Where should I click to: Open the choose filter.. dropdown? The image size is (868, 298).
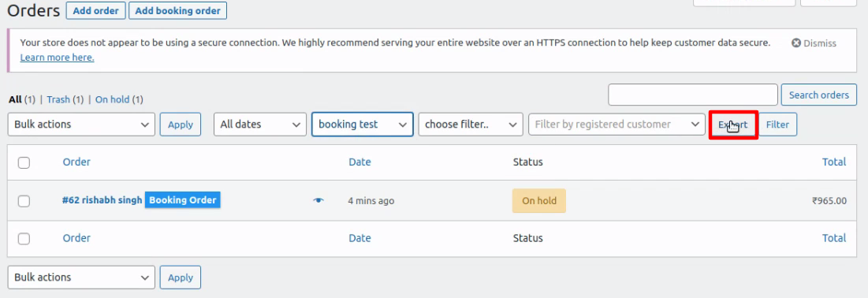coord(471,124)
